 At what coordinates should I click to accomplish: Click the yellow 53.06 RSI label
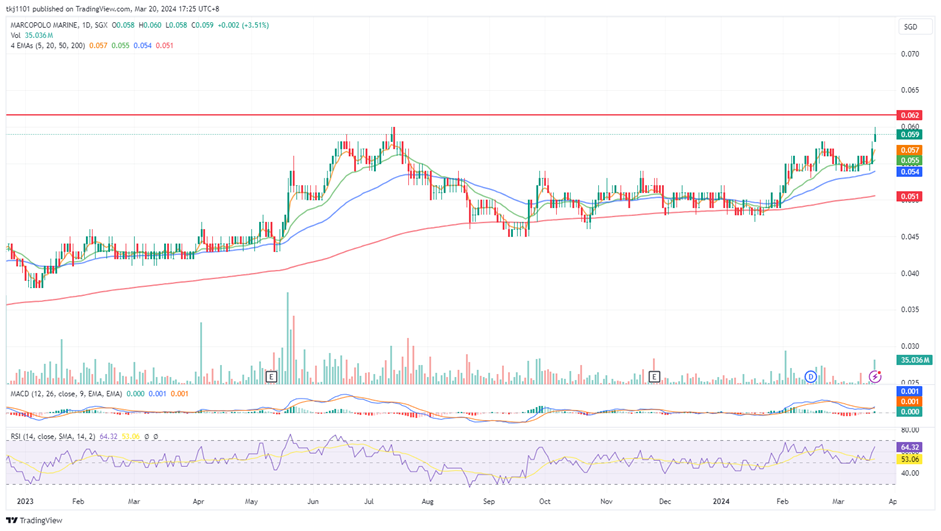click(910, 459)
